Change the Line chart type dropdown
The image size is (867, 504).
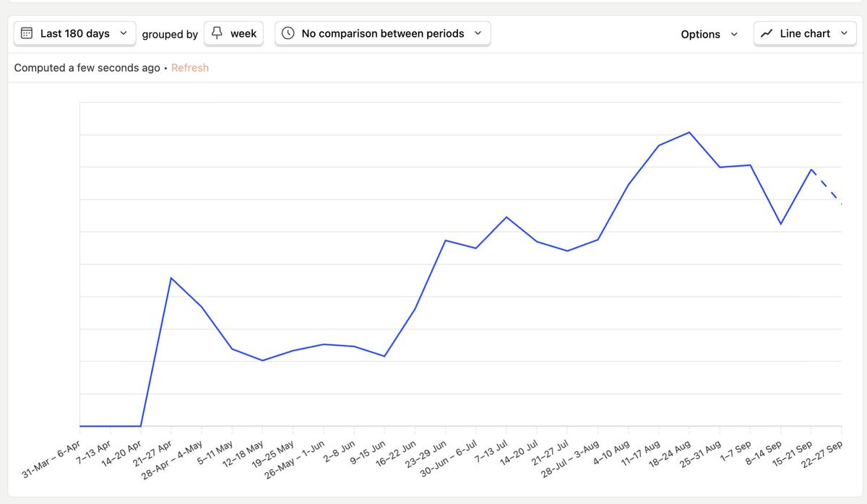(805, 33)
